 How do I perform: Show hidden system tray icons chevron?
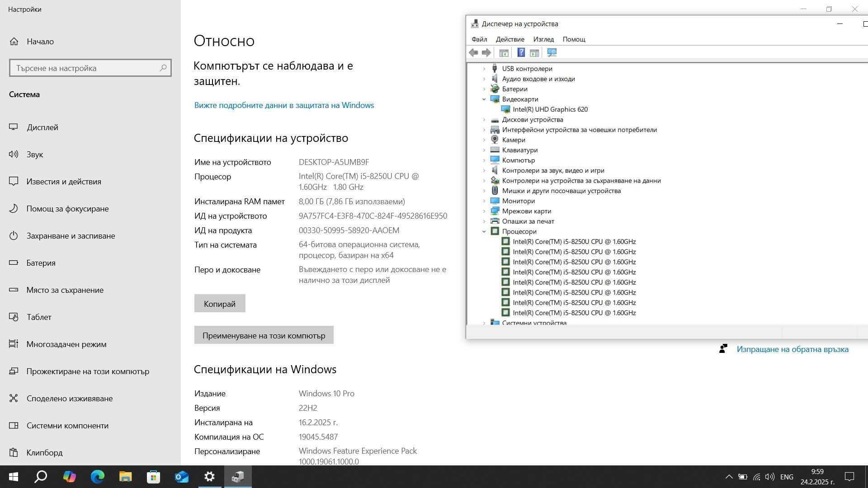pyautogui.click(x=729, y=477)
